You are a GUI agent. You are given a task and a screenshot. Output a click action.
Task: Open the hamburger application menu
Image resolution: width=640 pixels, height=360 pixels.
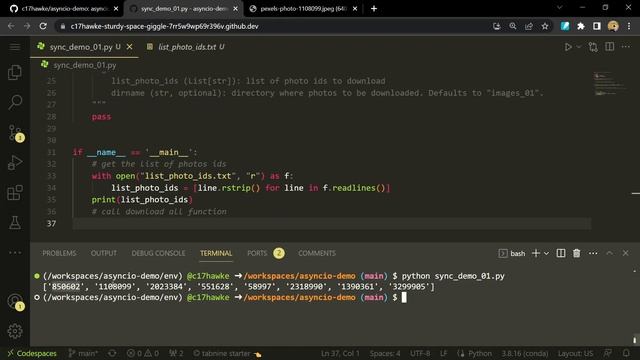pos(15,47)
